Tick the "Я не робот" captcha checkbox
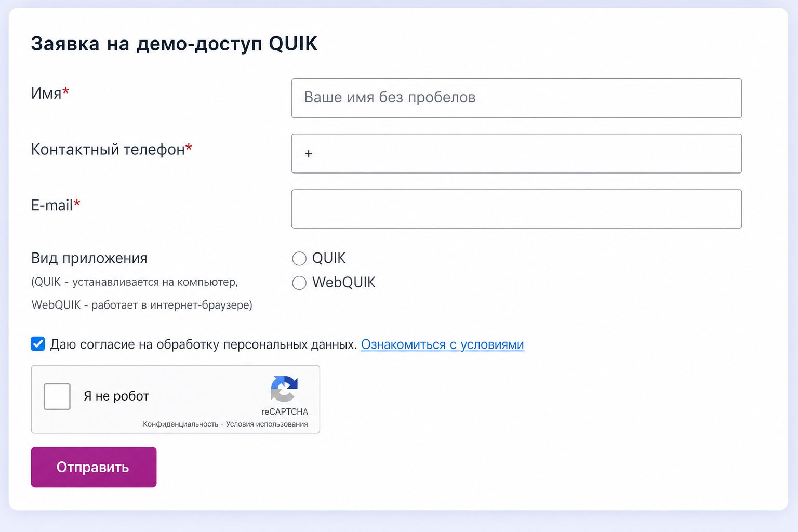 pyautogui.click(x=57, y=396)
